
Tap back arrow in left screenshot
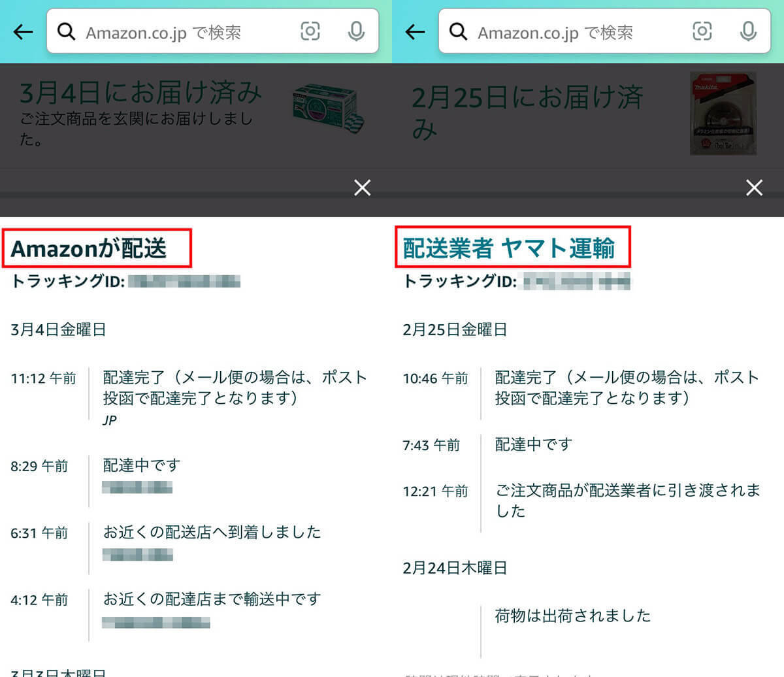(23, 31)
